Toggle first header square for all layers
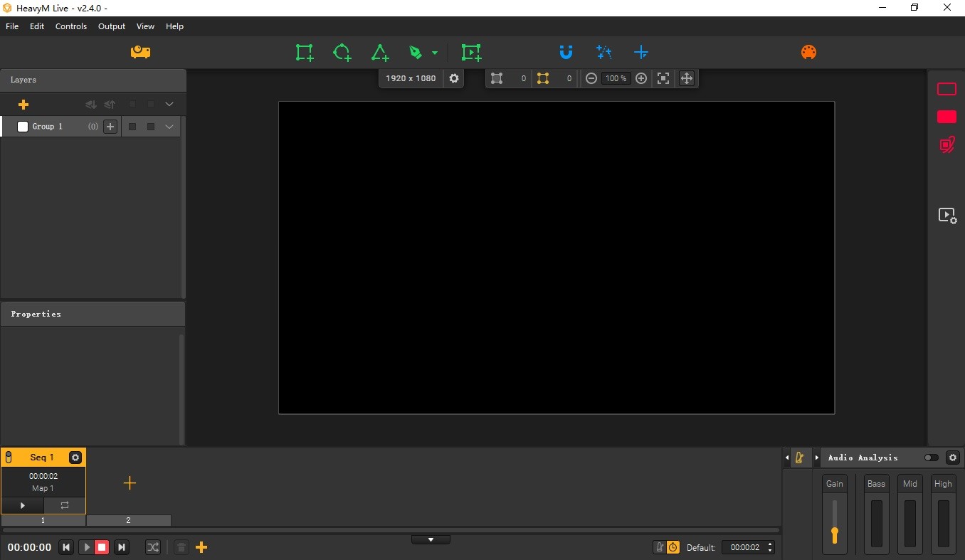This screenshot has height=560, width=965. [x=132, y=105]
